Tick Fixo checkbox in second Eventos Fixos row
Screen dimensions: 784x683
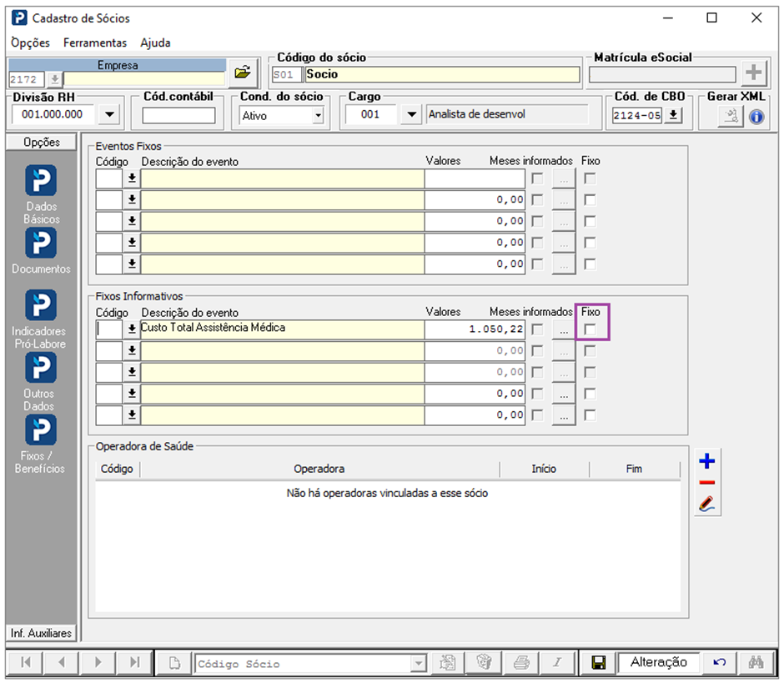click(590, 200)
